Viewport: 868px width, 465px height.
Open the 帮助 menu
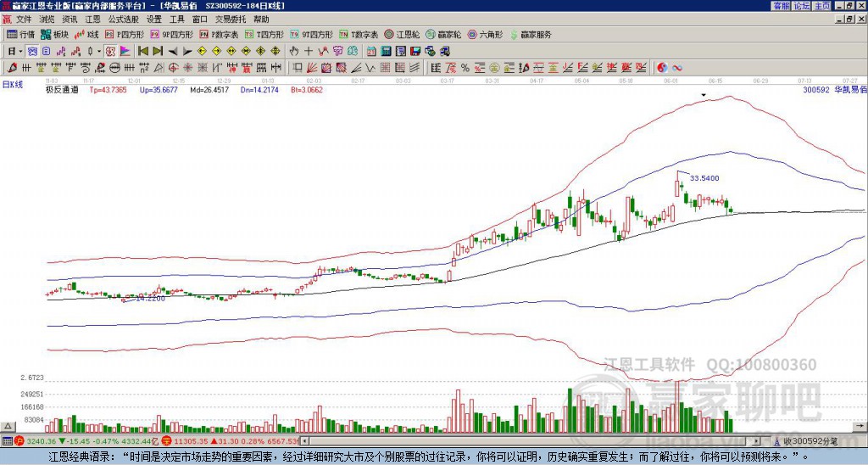point(261,20)
